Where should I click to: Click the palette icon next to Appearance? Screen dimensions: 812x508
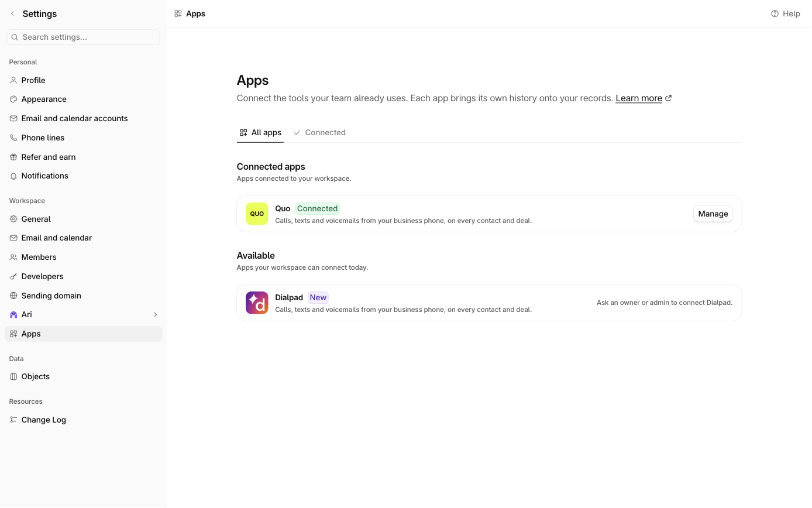13,99
